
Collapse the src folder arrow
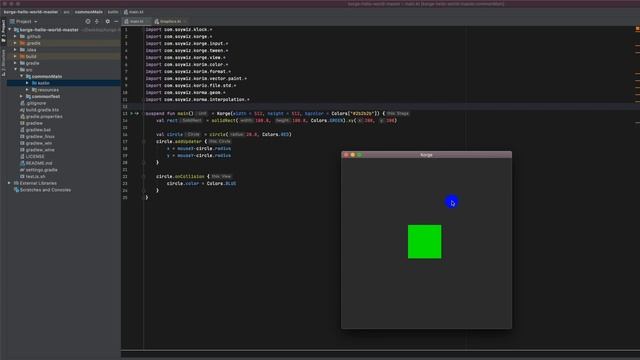pyautogui.click(x=16, y=70)
